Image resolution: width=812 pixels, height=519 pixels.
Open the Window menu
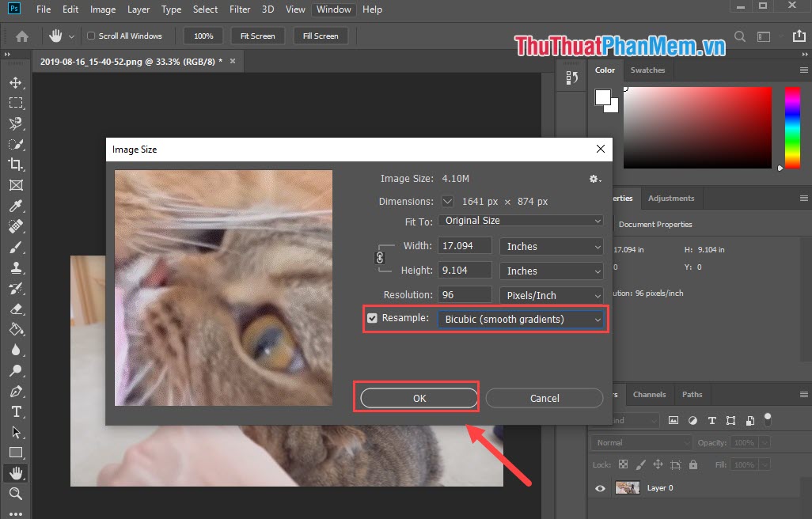[333, 9]
